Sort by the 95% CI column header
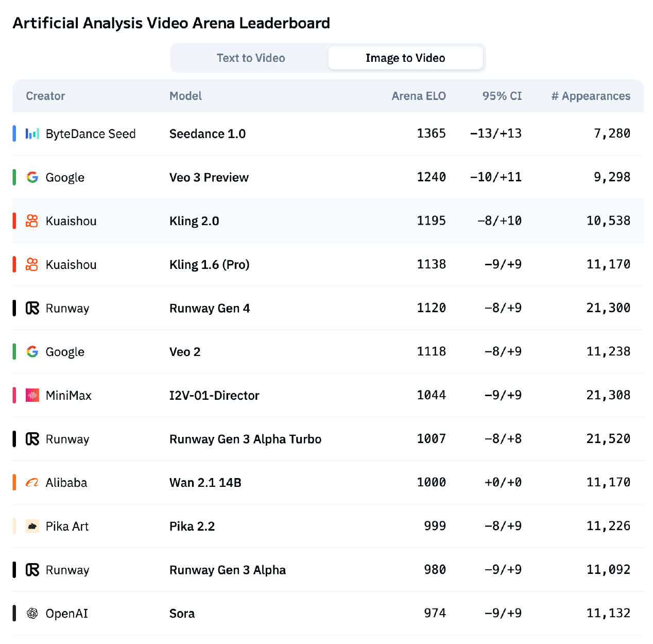This screenshot has height=644, width=653. 502,96
